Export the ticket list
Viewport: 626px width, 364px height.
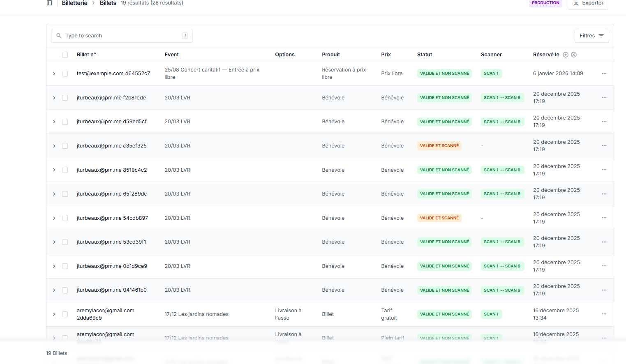point(588,3)
